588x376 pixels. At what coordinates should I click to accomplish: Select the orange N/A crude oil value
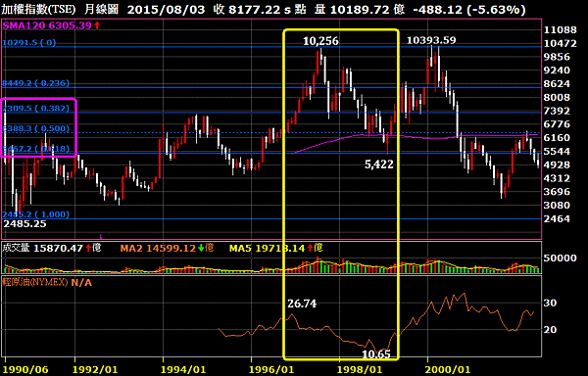click(x=81, y=282)
